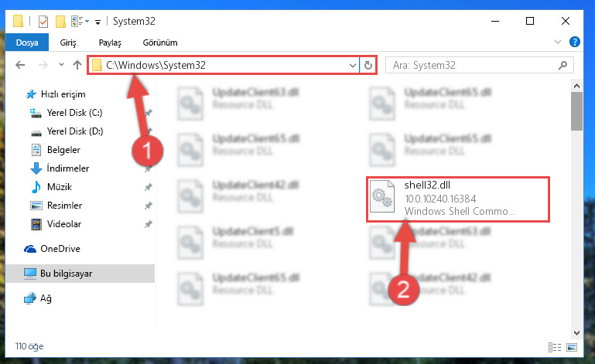Open the Dosya menu tab
Screen dimensions: 595x364
click(27, 42)
